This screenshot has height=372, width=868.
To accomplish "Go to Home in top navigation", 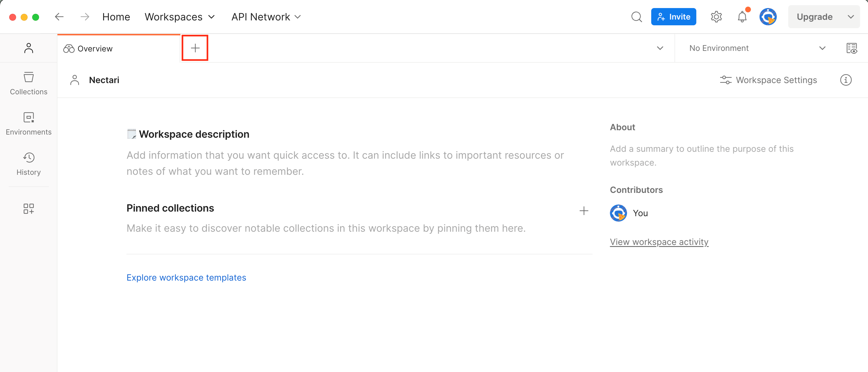I will [116, 17].
